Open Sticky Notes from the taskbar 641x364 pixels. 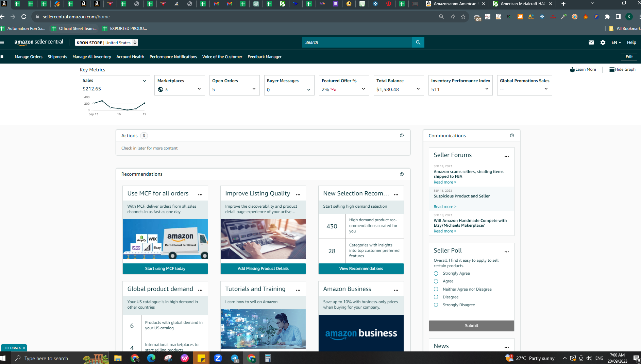click(201, 358)
